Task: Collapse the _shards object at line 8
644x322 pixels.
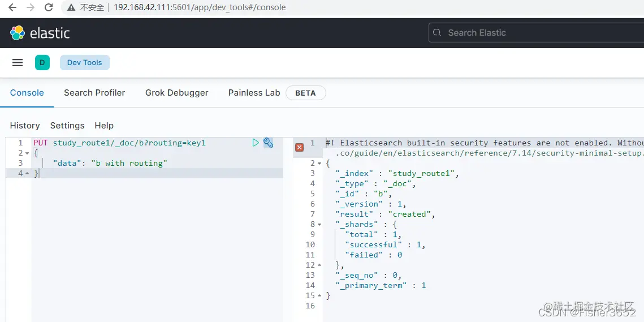Action: pyautogui.click(x=319, y=225)
